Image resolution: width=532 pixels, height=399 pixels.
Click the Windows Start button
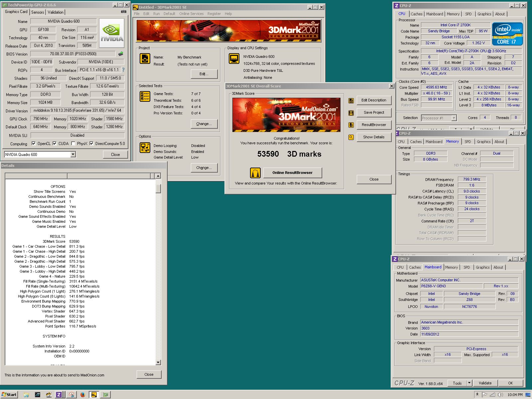point(9,395)
